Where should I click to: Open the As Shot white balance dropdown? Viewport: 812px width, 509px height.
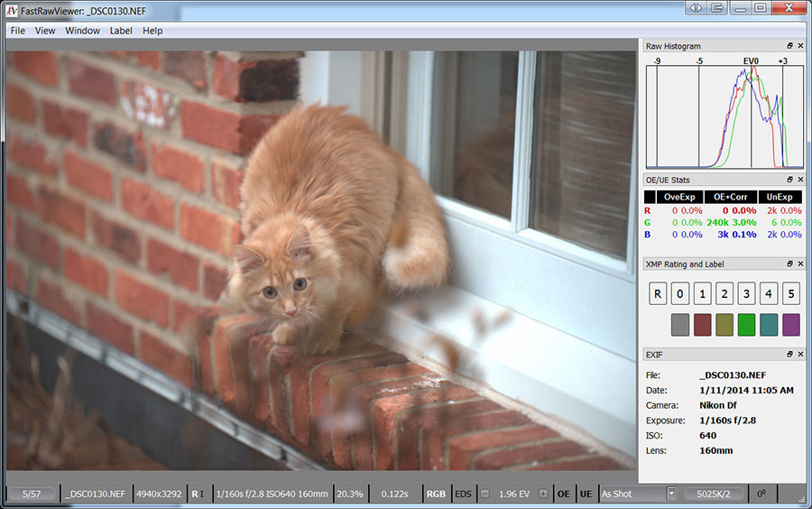coord(671,494)
